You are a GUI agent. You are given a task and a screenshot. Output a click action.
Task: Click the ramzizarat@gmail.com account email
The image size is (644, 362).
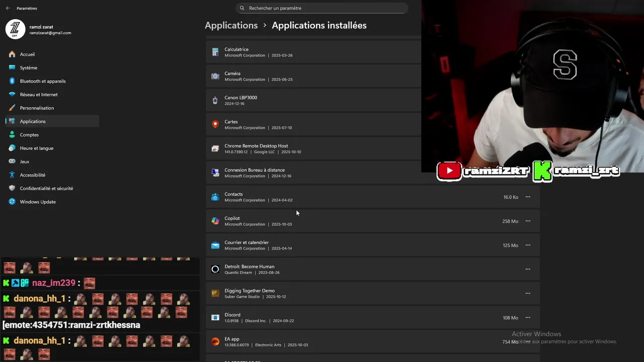(x=50, y=33)
